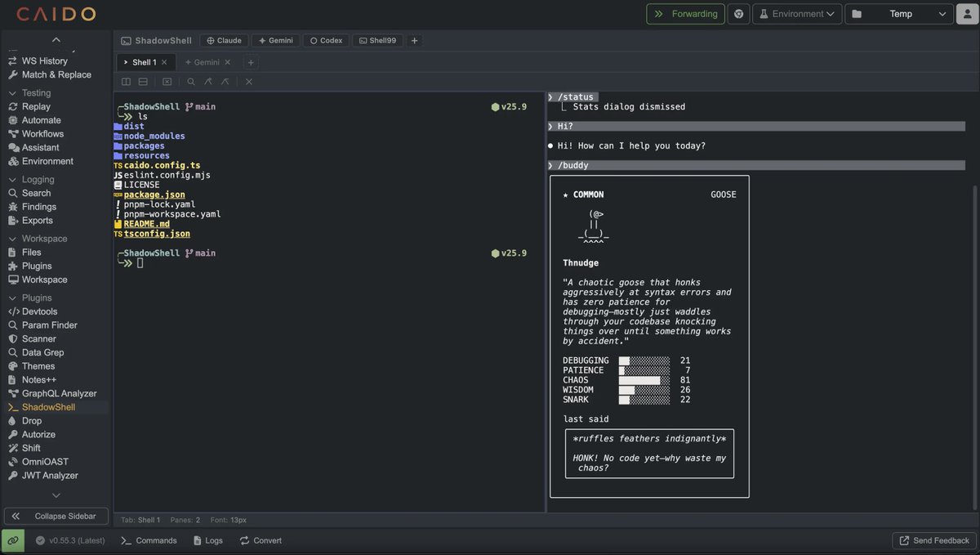Click the split pane horizontally icon
The width and height of the screenshot is (980, 555).
tap(143, 82)
